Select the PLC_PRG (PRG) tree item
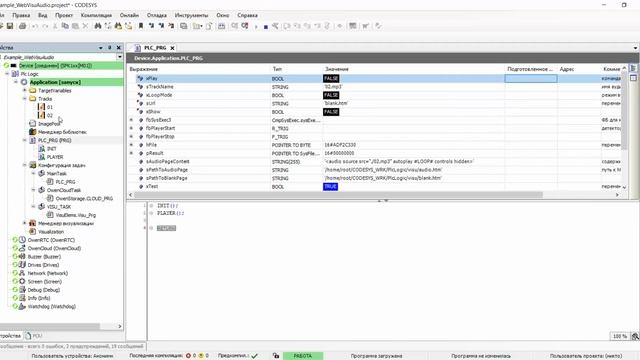The width and height of the screenshot is (640, 360). (54, 140)
